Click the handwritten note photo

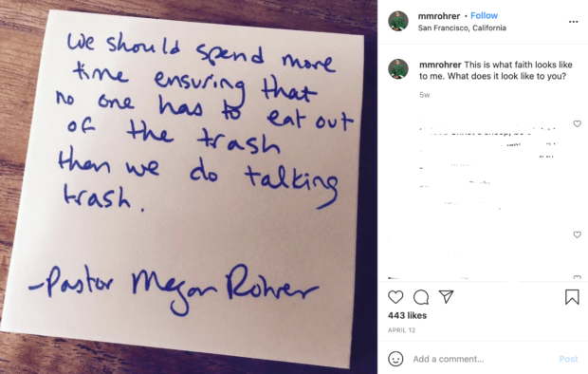[189, 187]
